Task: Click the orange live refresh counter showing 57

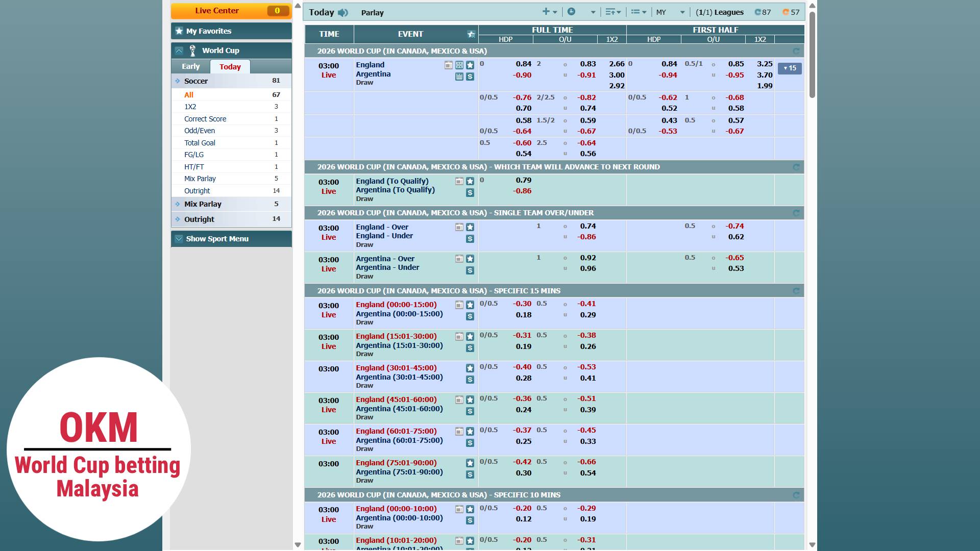Action: 791,12
